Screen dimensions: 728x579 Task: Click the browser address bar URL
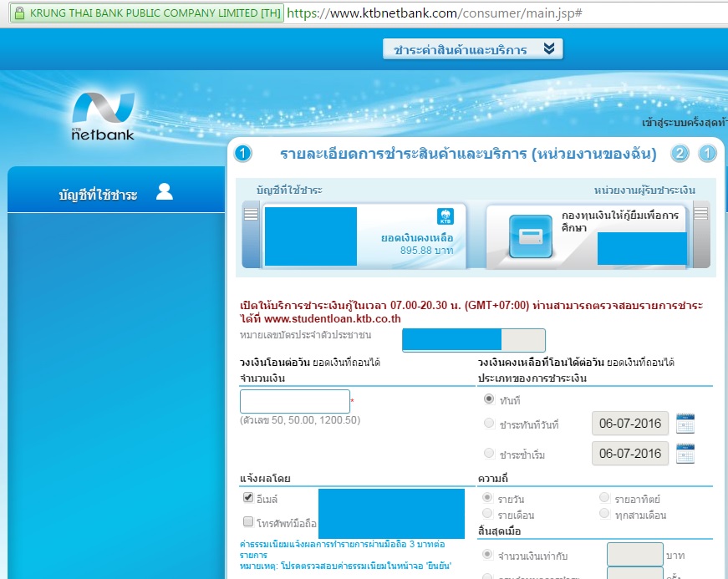click(434, 13)
